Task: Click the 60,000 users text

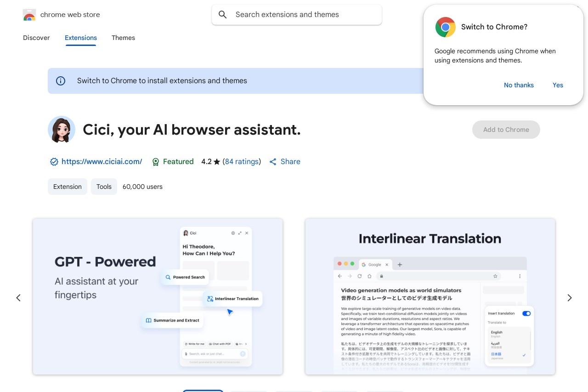Action: click(142, 187)
